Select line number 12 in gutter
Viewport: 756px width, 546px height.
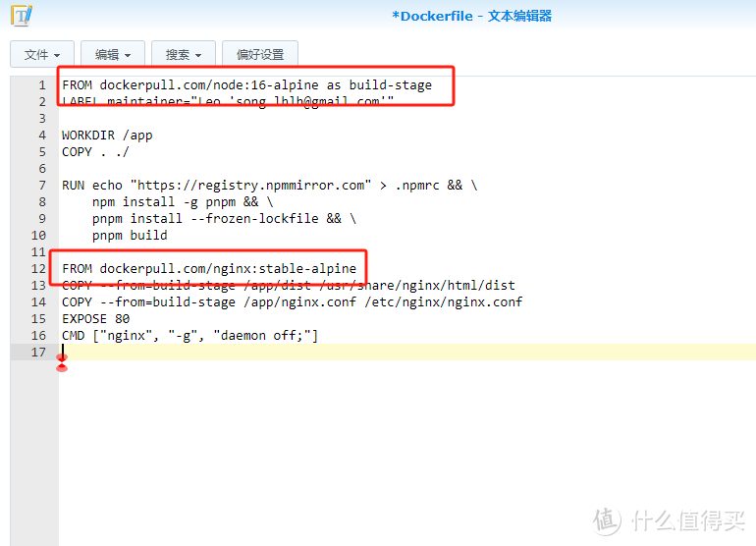click(x=39, y=269)
